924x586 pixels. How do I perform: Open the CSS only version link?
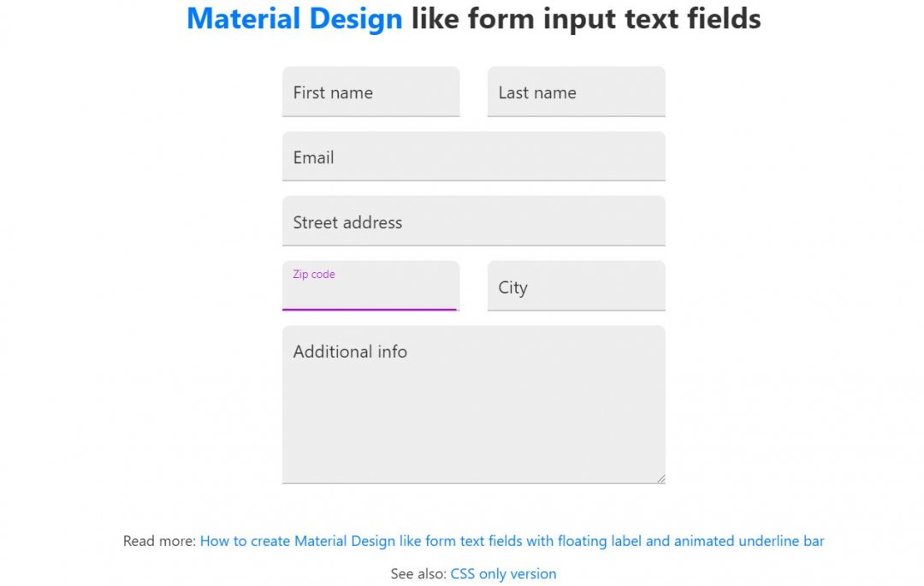coord(503,574)
